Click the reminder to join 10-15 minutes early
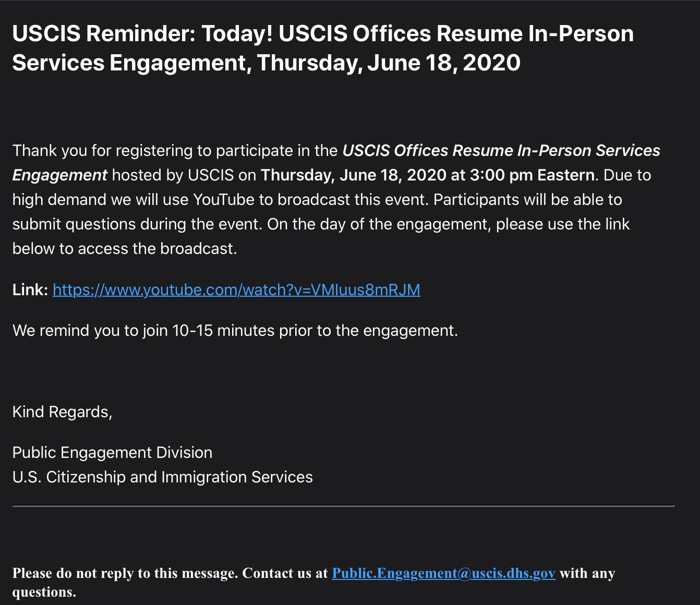The height and width of the screenshot is (605, 700). click(x=235, y=330)
